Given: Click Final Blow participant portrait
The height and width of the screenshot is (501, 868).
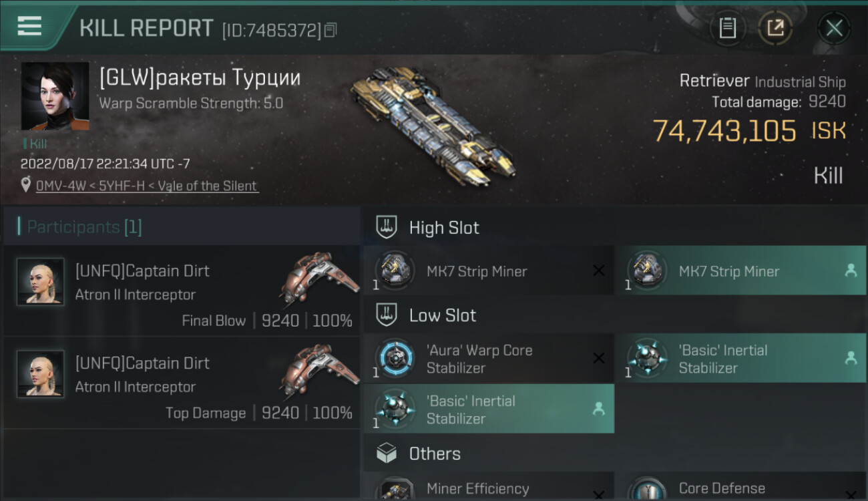Looking at the screenshot, I should pos(41,282).
